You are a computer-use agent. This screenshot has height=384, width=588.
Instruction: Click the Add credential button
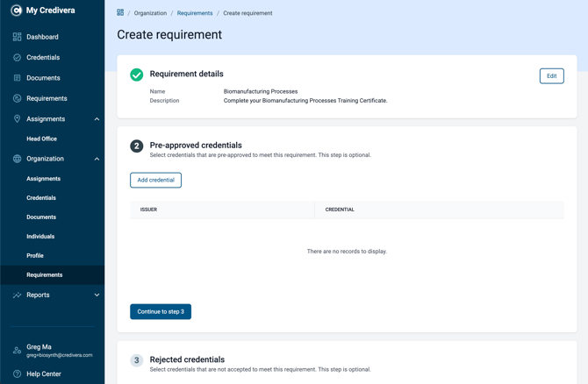[155, 181]
